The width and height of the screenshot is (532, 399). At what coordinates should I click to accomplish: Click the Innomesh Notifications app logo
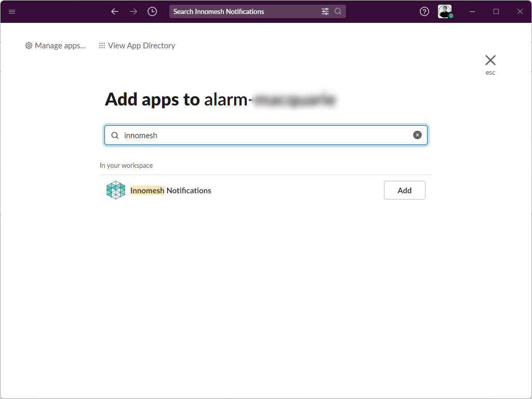coord(116,190)
